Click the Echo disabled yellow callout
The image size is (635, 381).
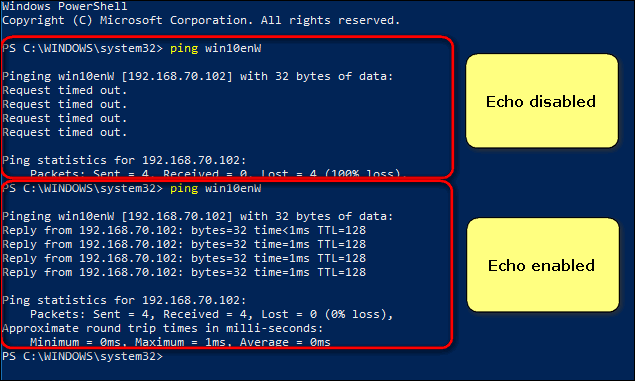pyautogui.click(x=542, y=101)
